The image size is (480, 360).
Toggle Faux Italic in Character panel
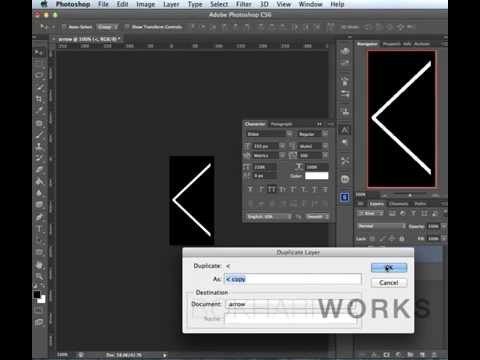pos(261,189)
